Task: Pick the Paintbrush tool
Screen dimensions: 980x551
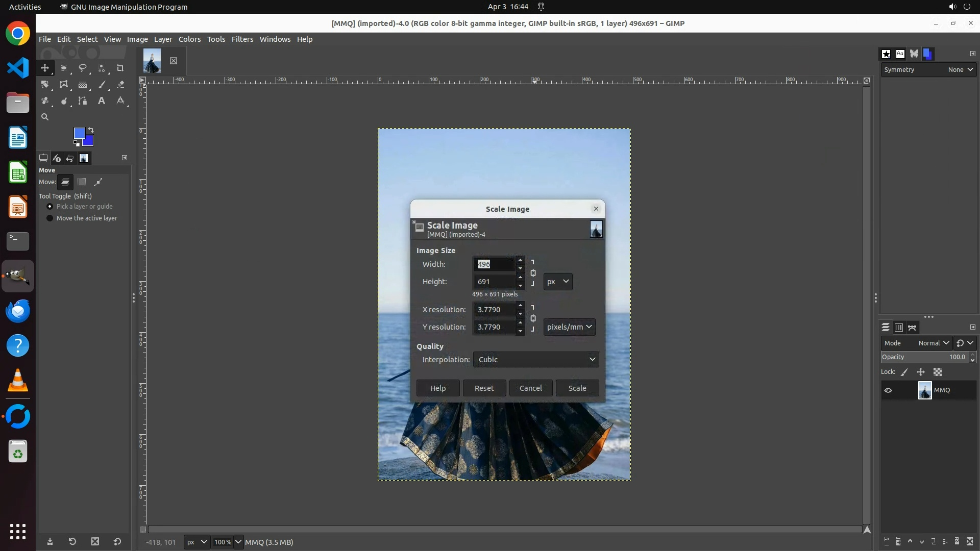Action: 102,85
